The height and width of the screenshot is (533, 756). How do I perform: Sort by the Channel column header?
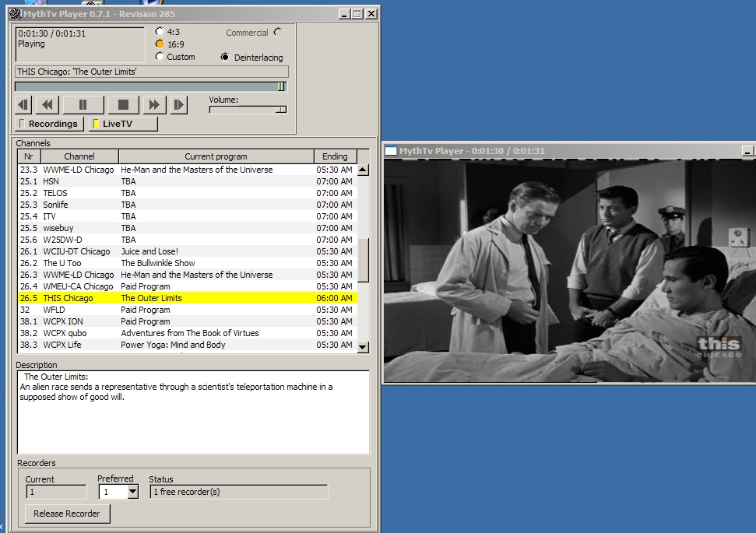pyautogui.click(x=79, y=156)
